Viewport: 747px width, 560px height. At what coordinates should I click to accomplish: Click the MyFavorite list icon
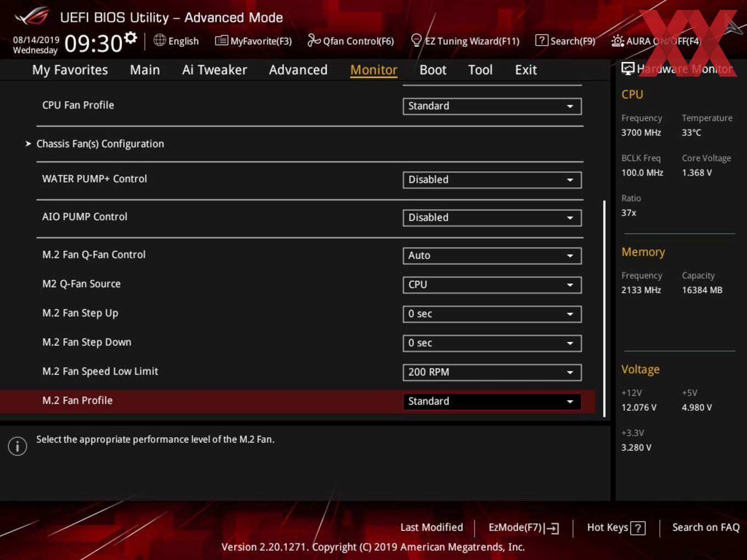click(221, 41)
